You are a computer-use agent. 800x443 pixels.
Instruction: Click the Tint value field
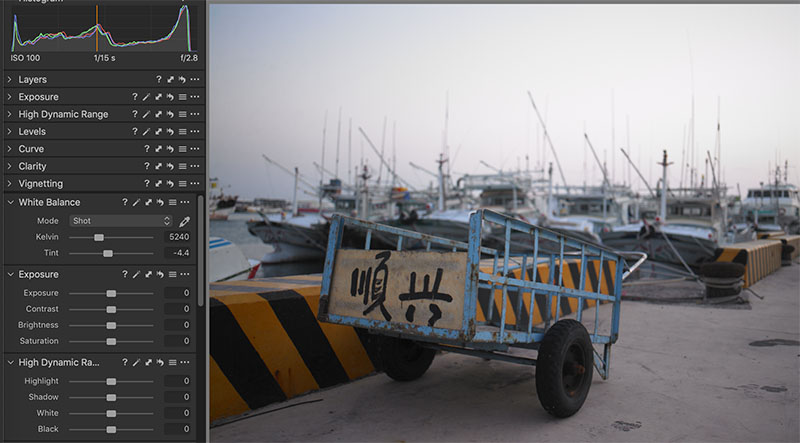point(177,253)
